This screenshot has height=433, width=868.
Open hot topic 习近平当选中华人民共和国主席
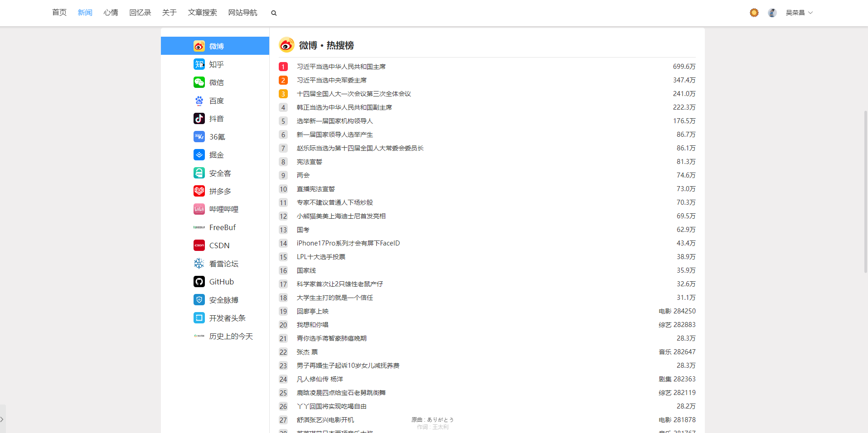point(341,67)
